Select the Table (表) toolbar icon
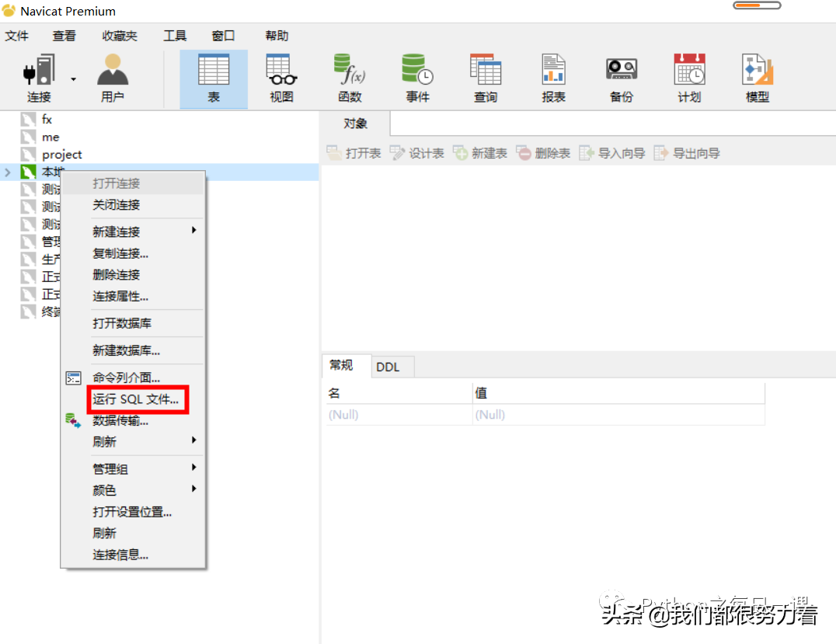The width and height of the screenshot is (836, 644). [214, 79]
